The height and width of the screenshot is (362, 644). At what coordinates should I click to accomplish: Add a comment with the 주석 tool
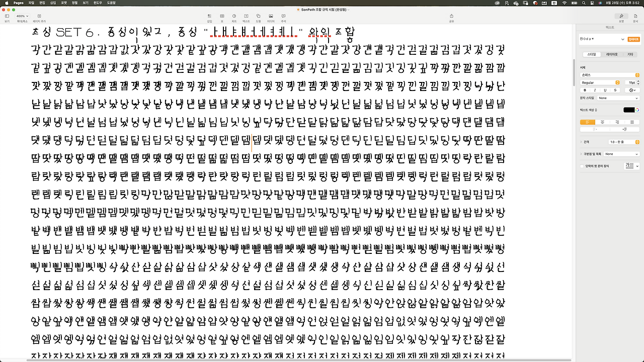point(283,17)
